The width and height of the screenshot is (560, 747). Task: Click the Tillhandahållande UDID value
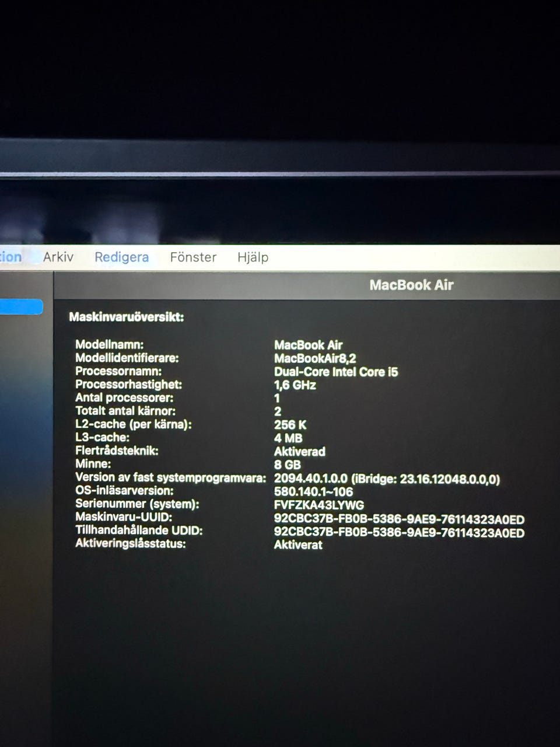tap(399, 532)
